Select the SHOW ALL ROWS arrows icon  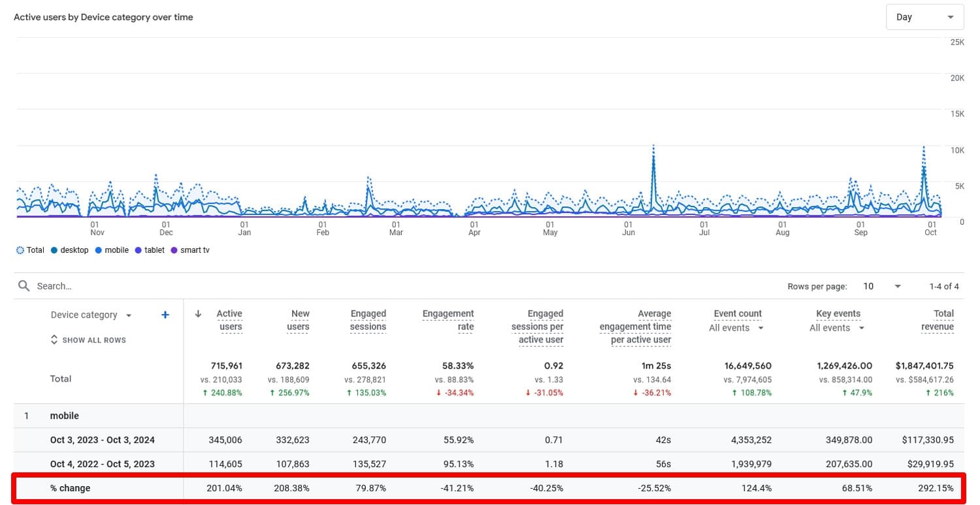(54, 340)
